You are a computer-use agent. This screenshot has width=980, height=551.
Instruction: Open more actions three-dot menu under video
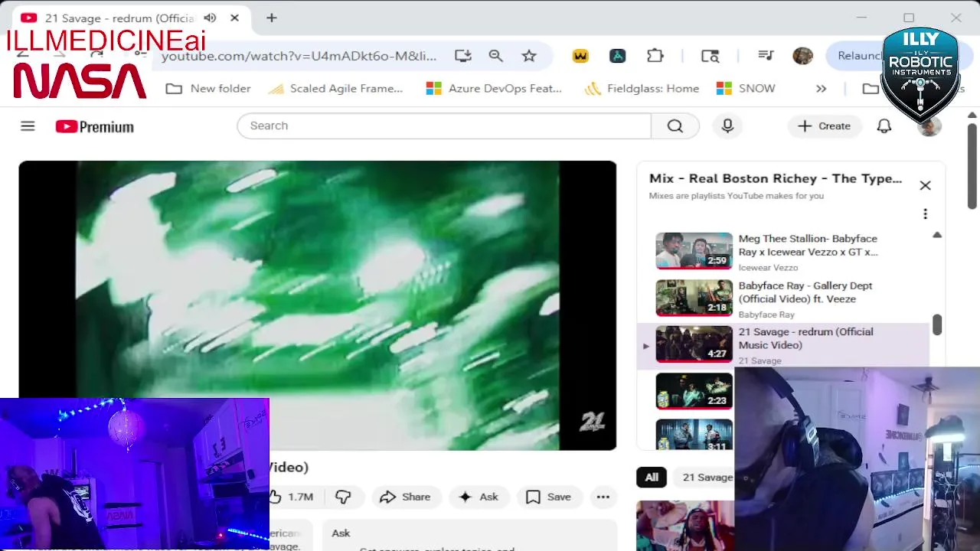[x=603, y=497]
